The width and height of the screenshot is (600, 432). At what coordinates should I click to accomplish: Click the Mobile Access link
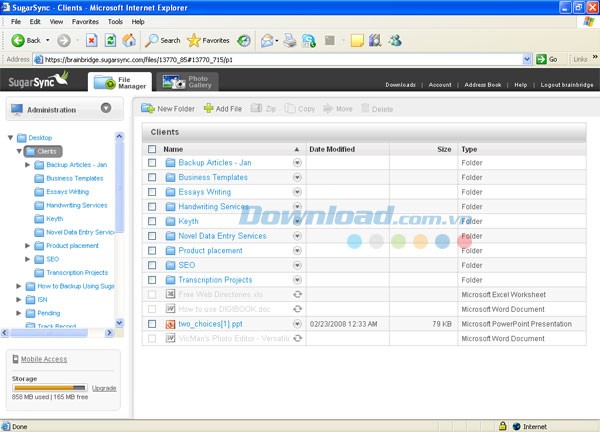coord(43,358)
